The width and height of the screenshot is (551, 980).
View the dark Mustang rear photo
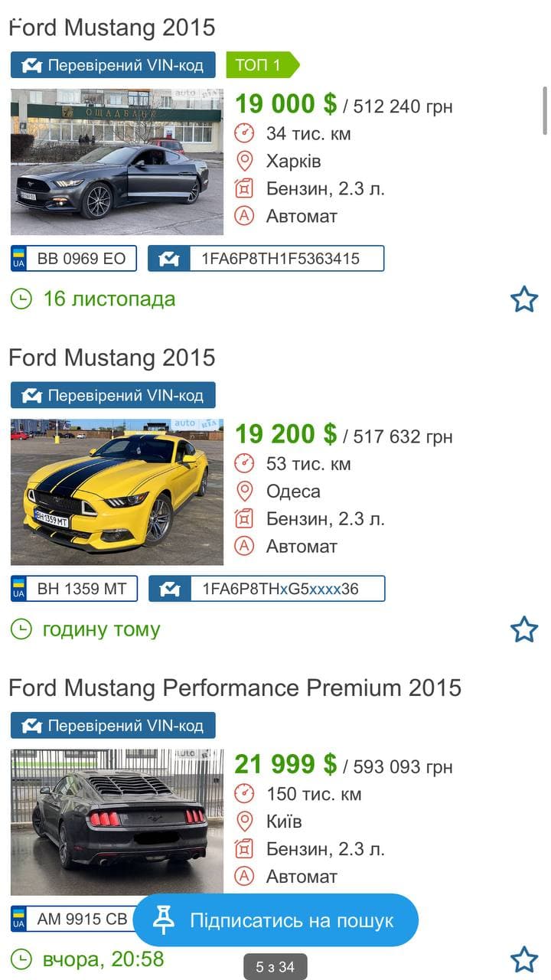pos(117,822)
